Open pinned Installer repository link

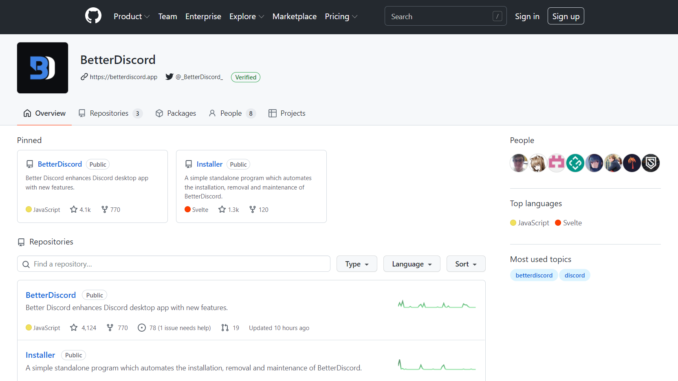point(209,164)
